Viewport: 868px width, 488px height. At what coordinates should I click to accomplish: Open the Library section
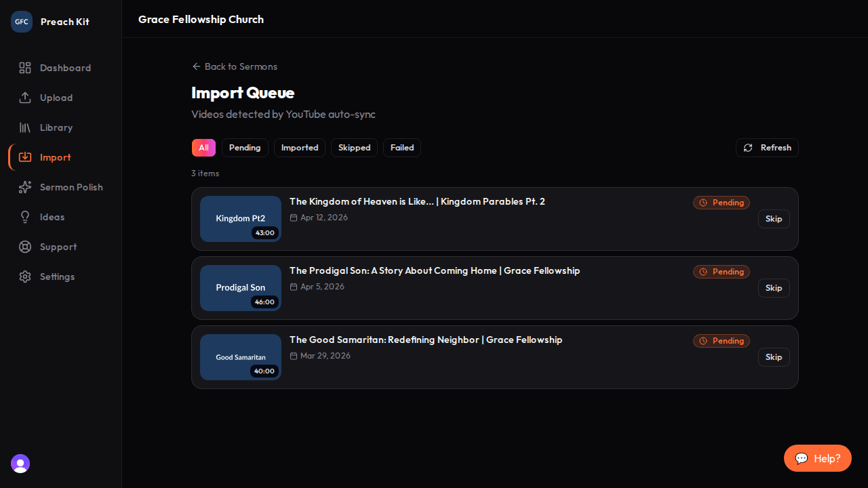[25, 127]
